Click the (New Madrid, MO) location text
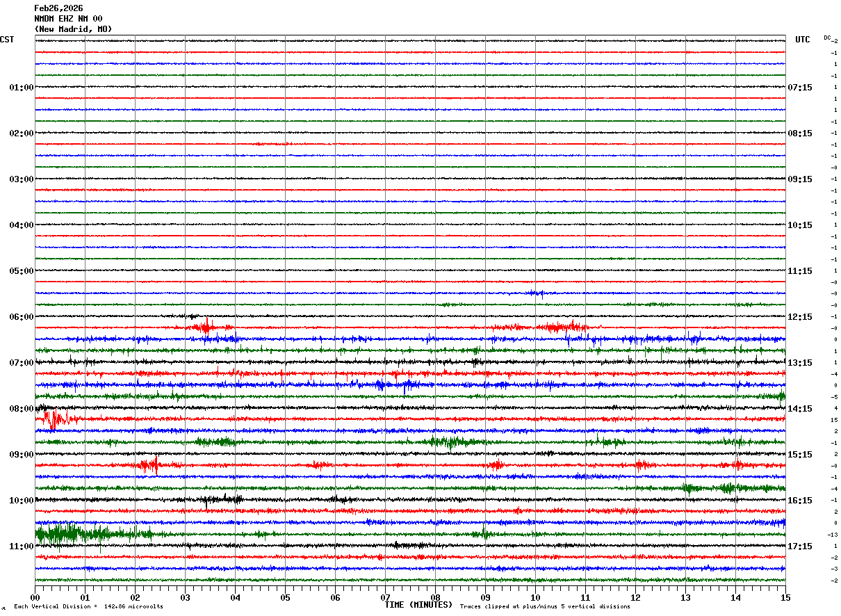Screen dimensions: 841x616 (73, 29)
